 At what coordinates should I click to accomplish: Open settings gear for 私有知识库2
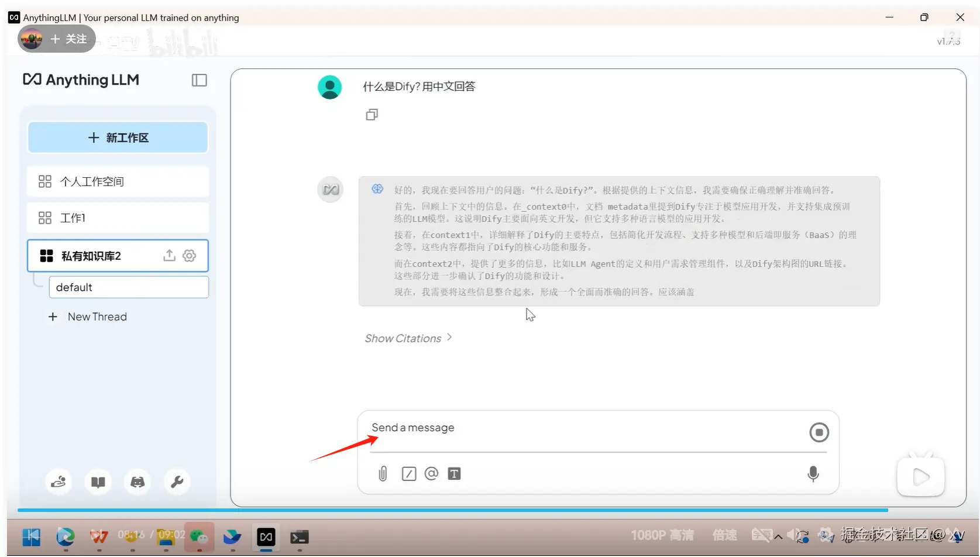tap(189, 255)
